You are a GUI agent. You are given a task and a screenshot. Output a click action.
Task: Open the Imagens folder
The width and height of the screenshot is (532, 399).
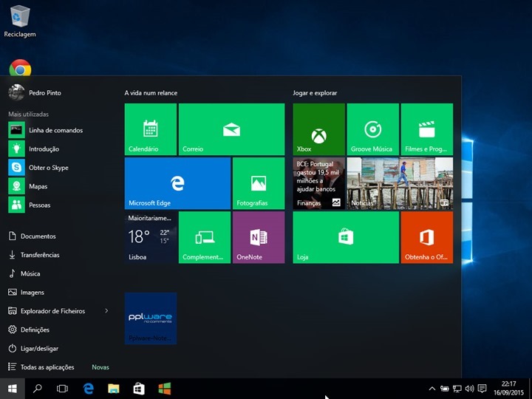click(26, 292)
